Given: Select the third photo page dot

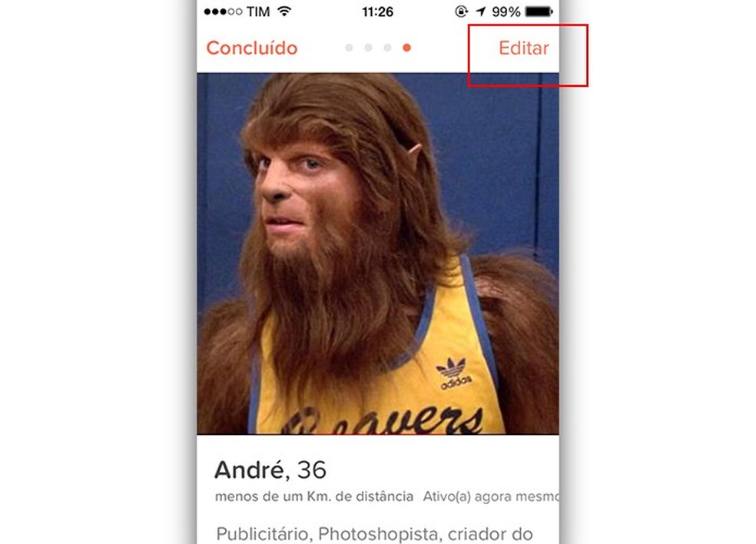Looking at the screenshot, I should pos(388,48).
